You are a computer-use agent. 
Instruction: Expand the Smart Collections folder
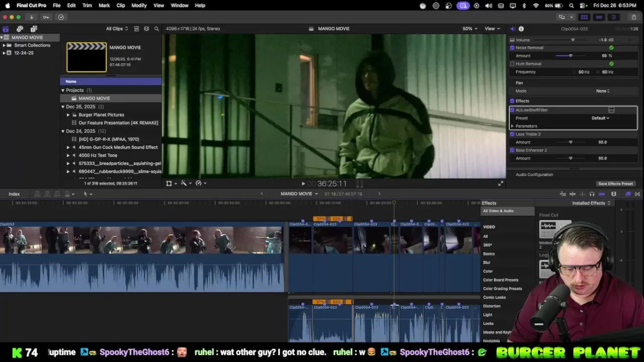pos(4,45)
